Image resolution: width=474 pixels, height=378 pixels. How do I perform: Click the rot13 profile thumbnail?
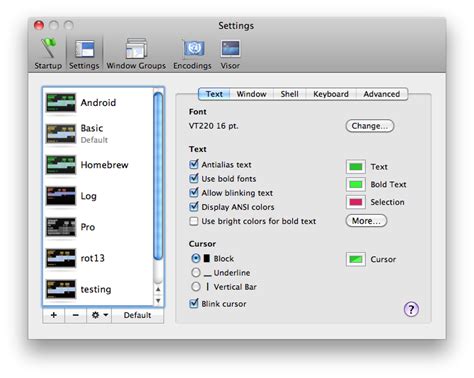tap(61, 258)
